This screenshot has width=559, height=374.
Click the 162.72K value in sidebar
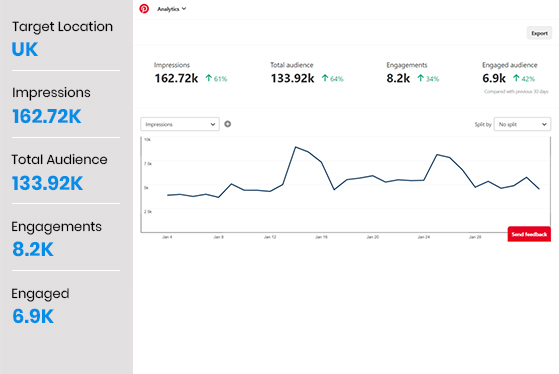pos(47,116)
